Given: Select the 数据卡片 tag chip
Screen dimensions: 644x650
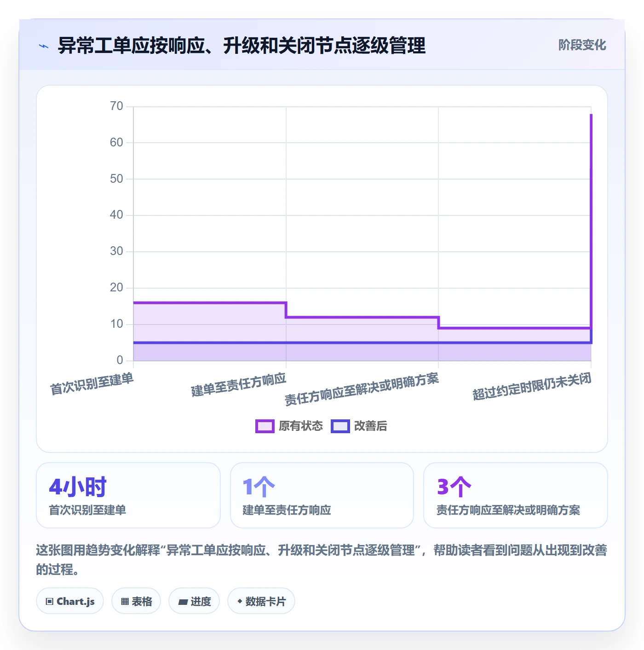Looking at the screenshot, I should (261, 601).
